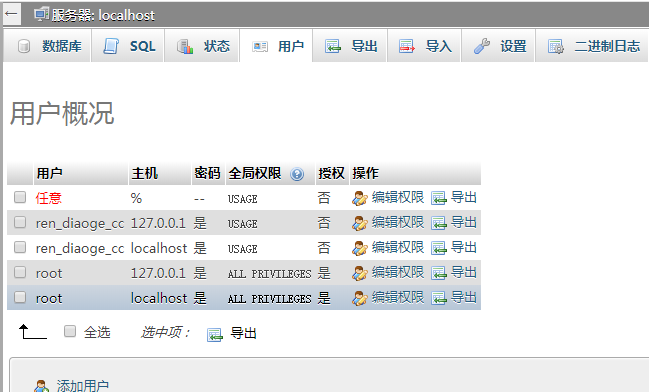Click the 添加用户 link
Image resolution: width=649 pixels, height=392 pixels.
tap(82, 386)
